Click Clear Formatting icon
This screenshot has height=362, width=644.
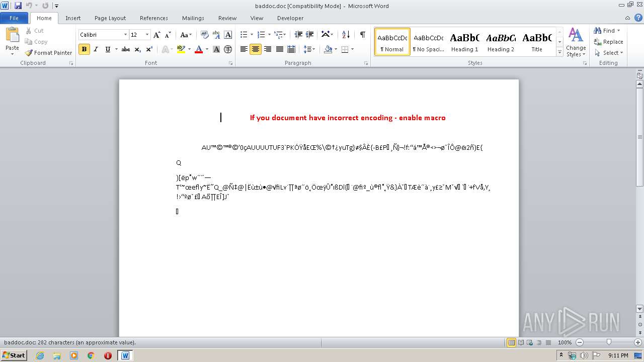click(x=205, y=35)
